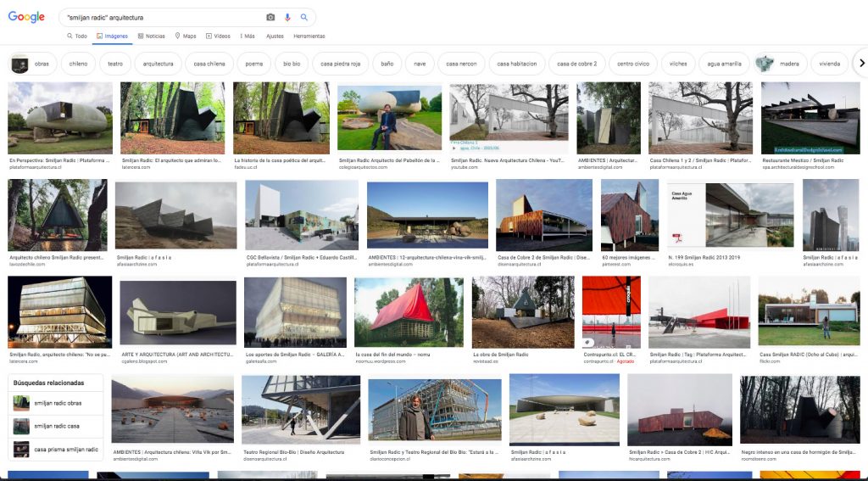Viewport: 868px width, 481px height.
Task: Filter by the 'casa chilena' chip
Action: pos(209,64)
